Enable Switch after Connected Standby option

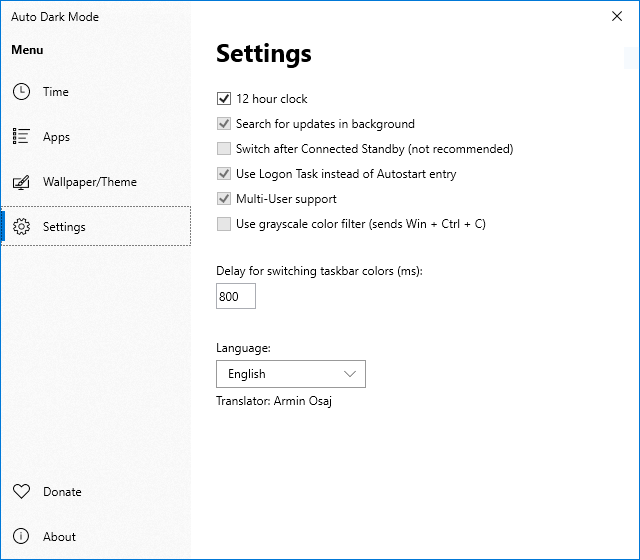coord(224,149)
